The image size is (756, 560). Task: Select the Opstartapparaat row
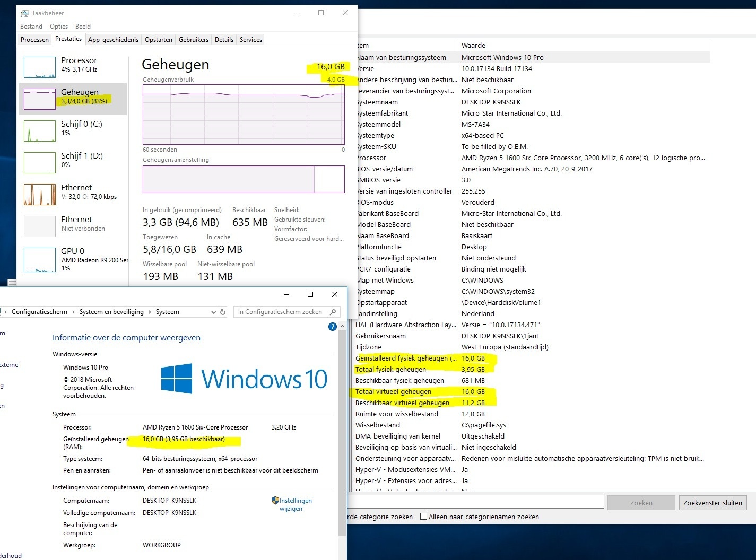pyautogui.click(x=533, y=302)
